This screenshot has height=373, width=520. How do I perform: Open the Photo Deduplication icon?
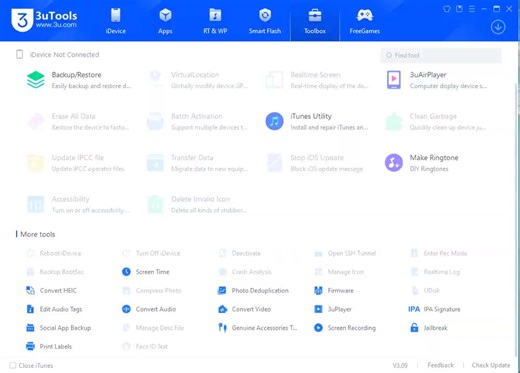(x=222, y=291)
